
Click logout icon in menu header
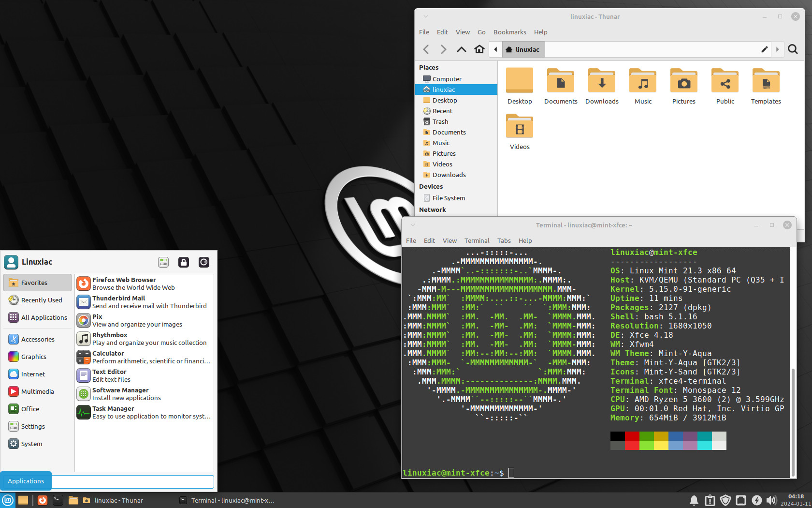pyautogui.click(x=204, y=262)
